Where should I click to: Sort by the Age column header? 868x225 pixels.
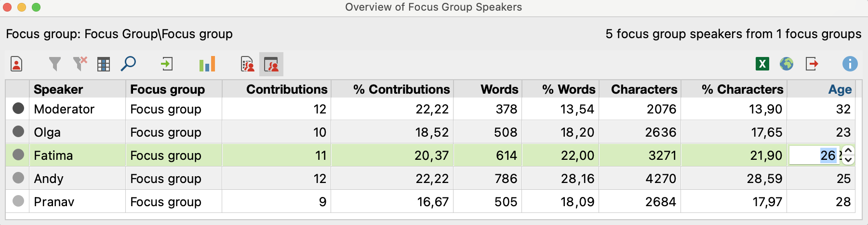pyautogui.click(x=840, y=89)
